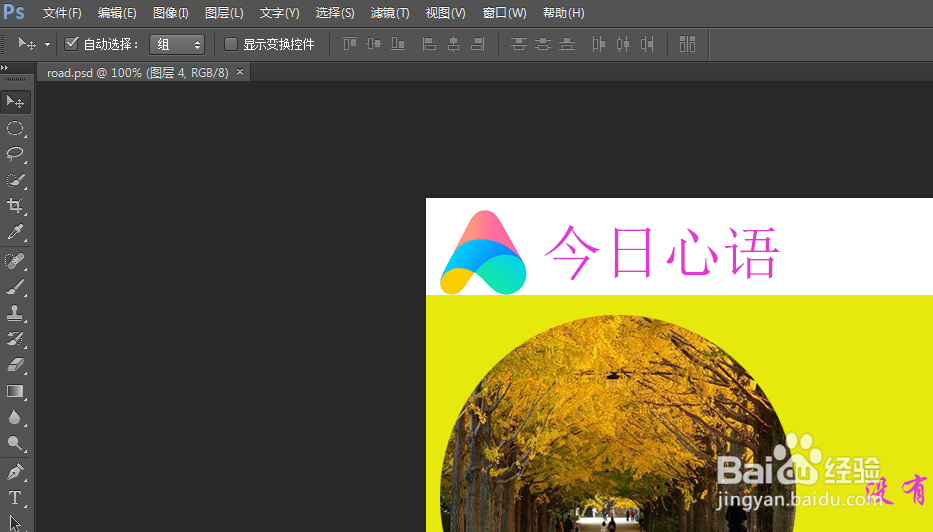
Task: Open the 视图(V) menu
Action: pos(446,12)
